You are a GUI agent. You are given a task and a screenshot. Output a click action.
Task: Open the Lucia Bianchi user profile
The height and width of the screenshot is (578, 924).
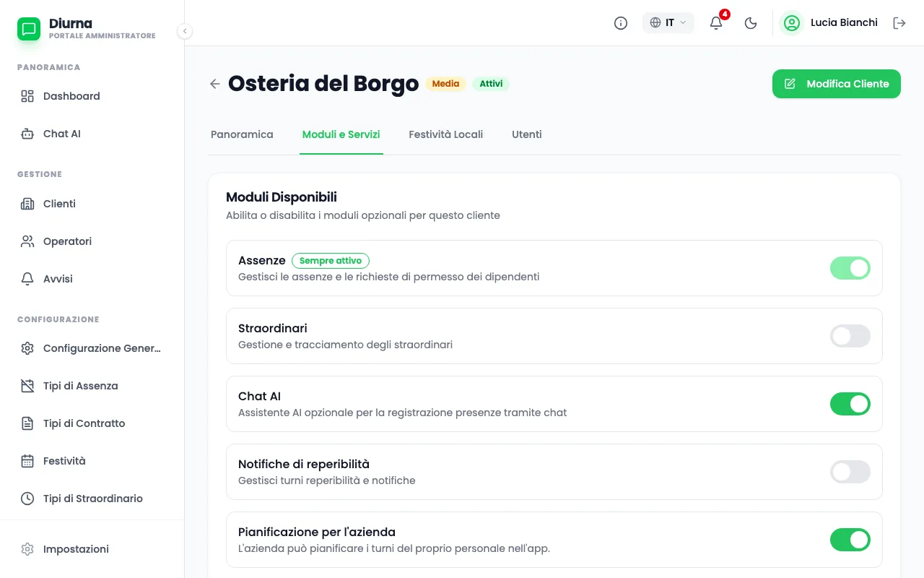click(x=830, y=23)
